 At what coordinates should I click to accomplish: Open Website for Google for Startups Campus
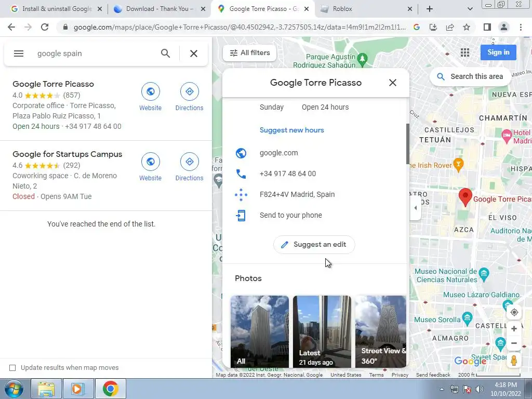point(150,167)
